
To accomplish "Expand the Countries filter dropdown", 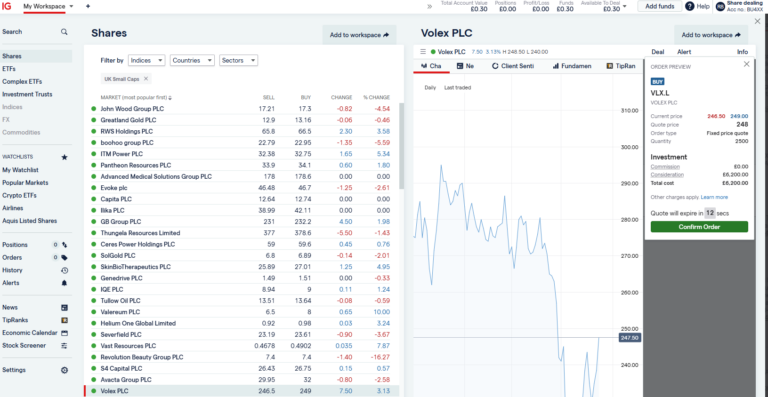I will tap(192, 61).
